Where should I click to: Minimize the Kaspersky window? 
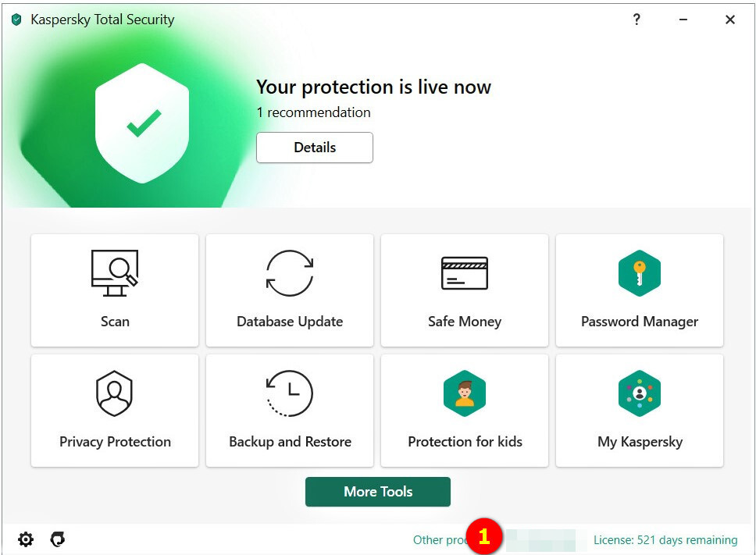[683, 20]
